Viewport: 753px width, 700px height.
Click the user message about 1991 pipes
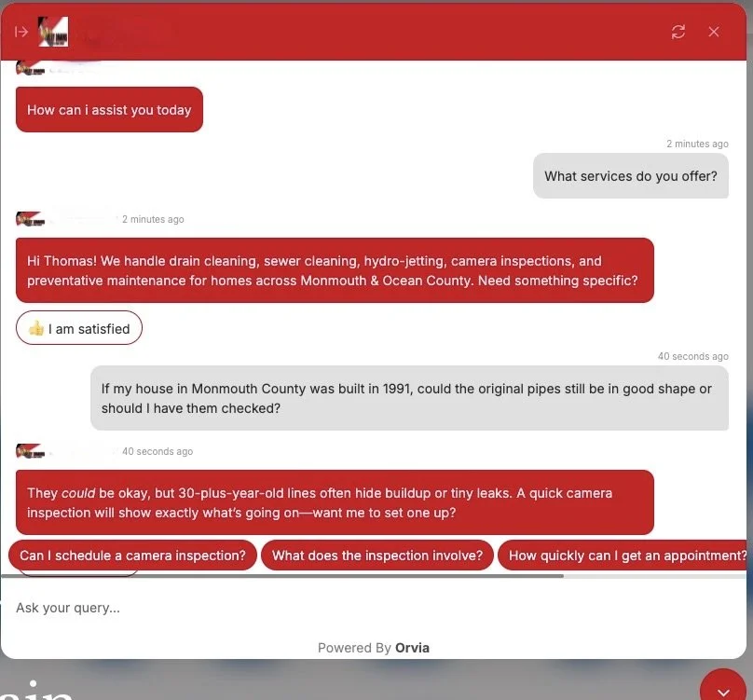[410, 398]
